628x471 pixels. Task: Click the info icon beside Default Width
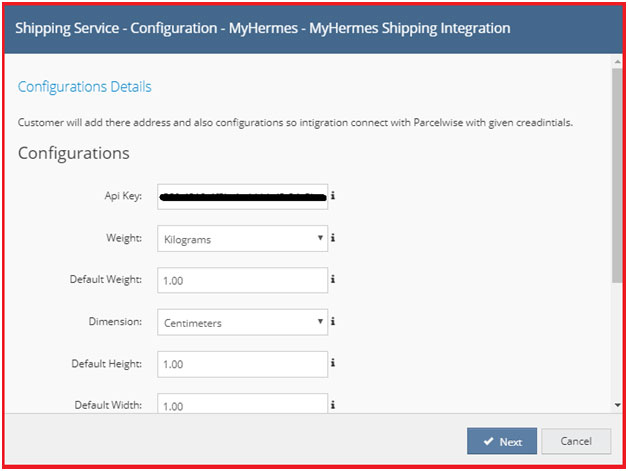pos(333,405)
